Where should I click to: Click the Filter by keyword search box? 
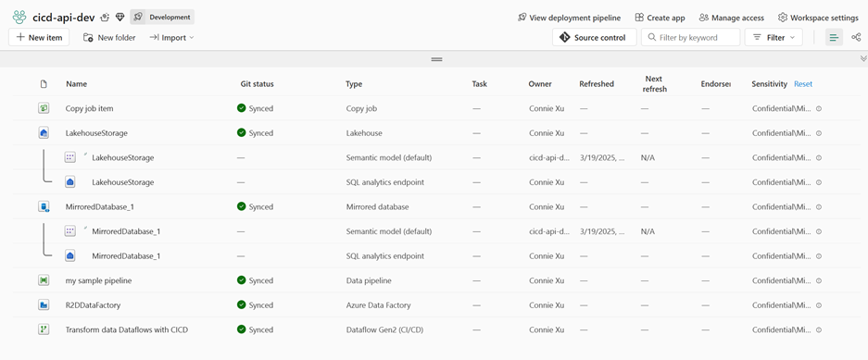690,38
